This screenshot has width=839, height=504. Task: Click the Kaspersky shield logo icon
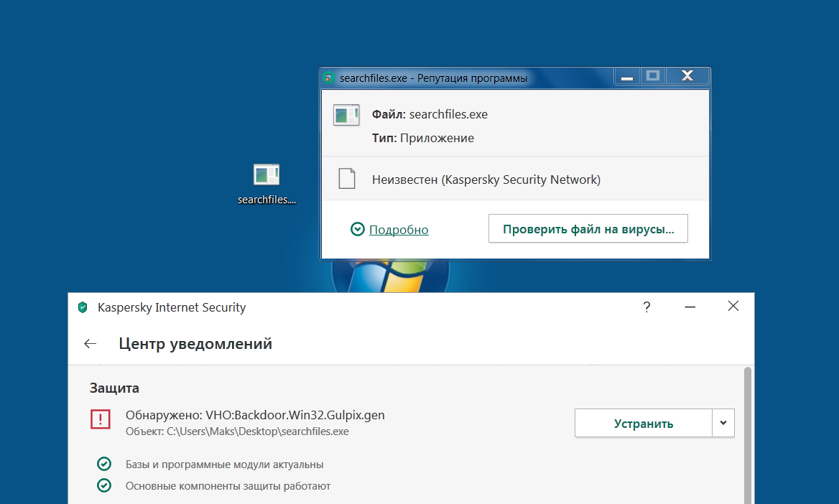click(x=83, y=308)
